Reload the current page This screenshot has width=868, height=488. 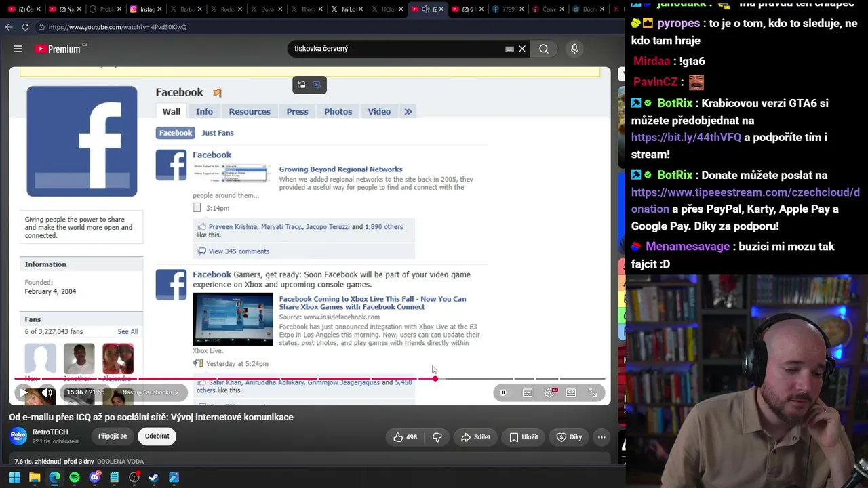[x=25, y=27]
